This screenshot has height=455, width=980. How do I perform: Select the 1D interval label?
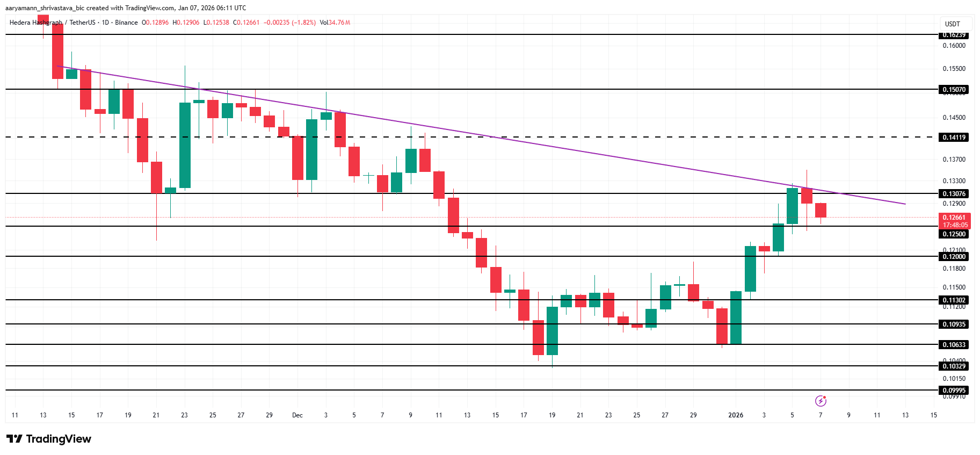(x=105, y=23)
